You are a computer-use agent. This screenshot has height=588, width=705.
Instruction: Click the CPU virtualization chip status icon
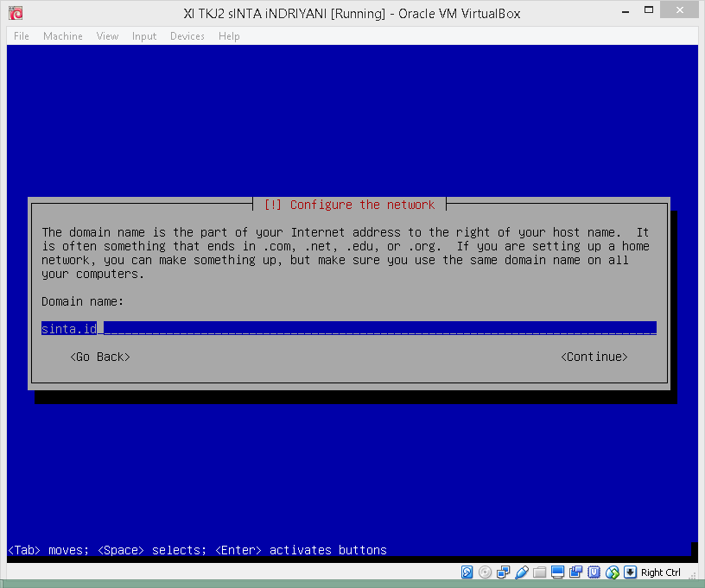click(594, 572)
